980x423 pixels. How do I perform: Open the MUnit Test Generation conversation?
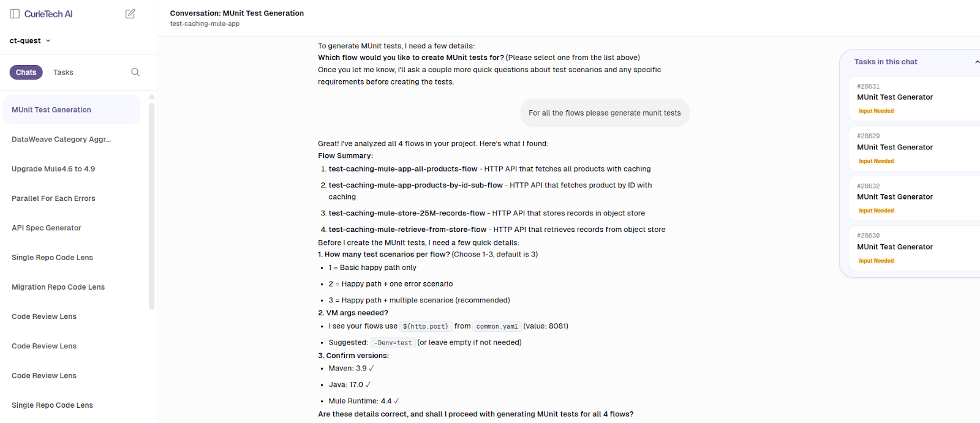coord(51,109)
